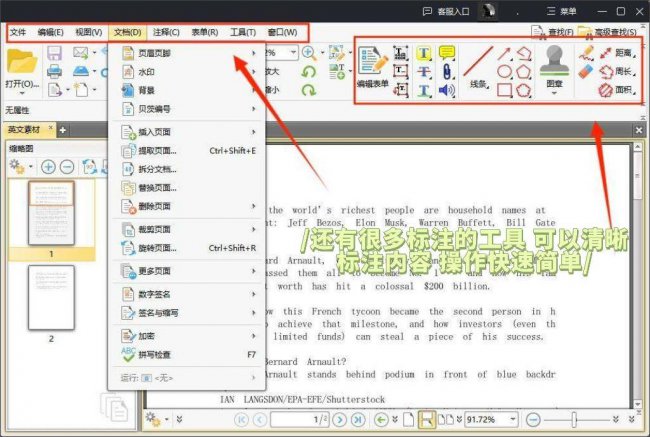
Task: Choose 提取页面 from Document menu
Action: [189, 151]
